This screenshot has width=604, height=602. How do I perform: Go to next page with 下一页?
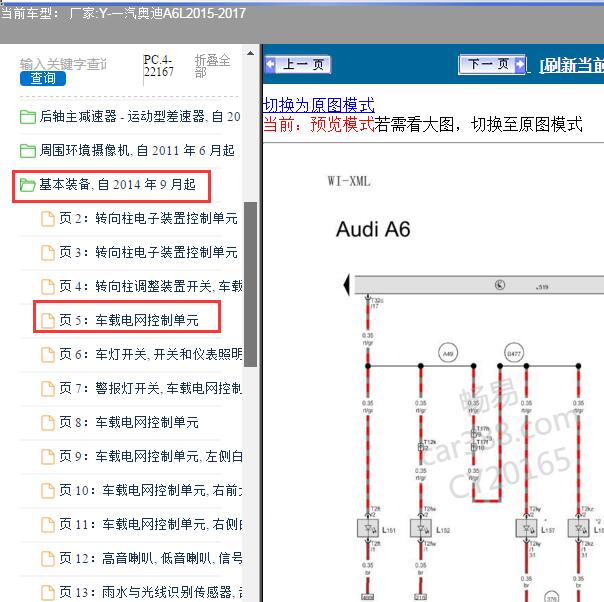tap(492, 64)
